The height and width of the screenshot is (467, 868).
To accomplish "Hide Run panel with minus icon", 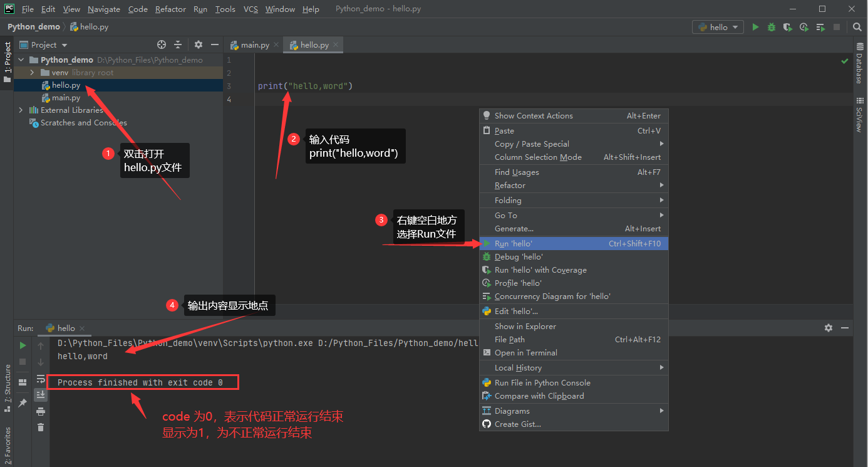I will (845, 328).
